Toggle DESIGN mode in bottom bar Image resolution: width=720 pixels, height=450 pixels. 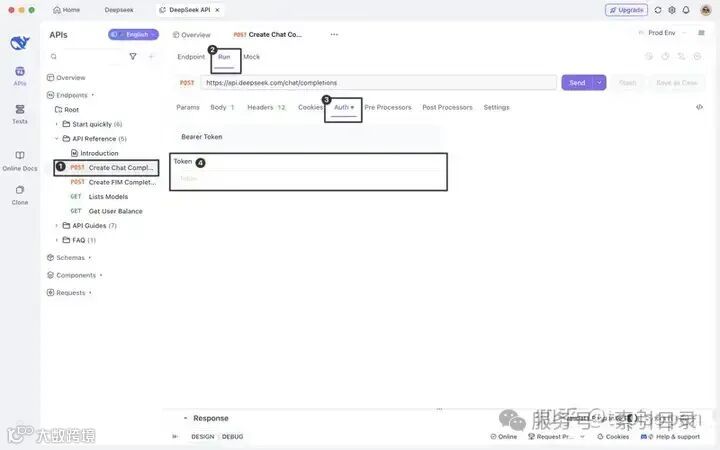coord(202,437)
